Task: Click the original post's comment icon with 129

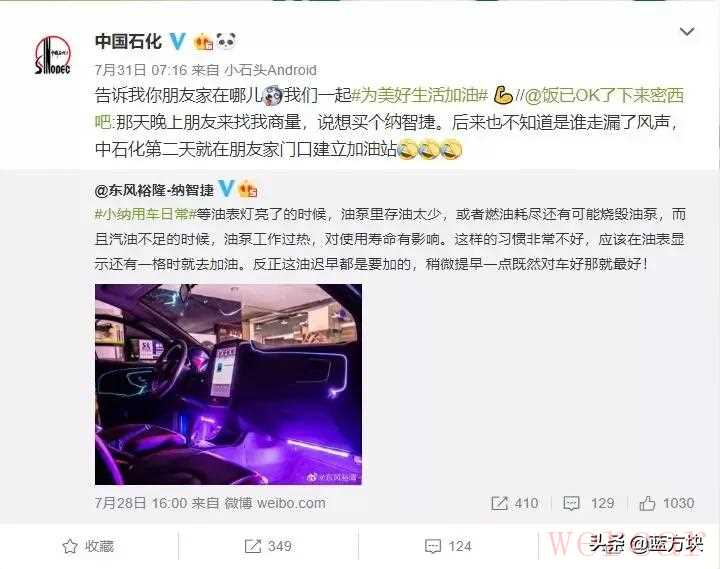Action: [571, 503]
